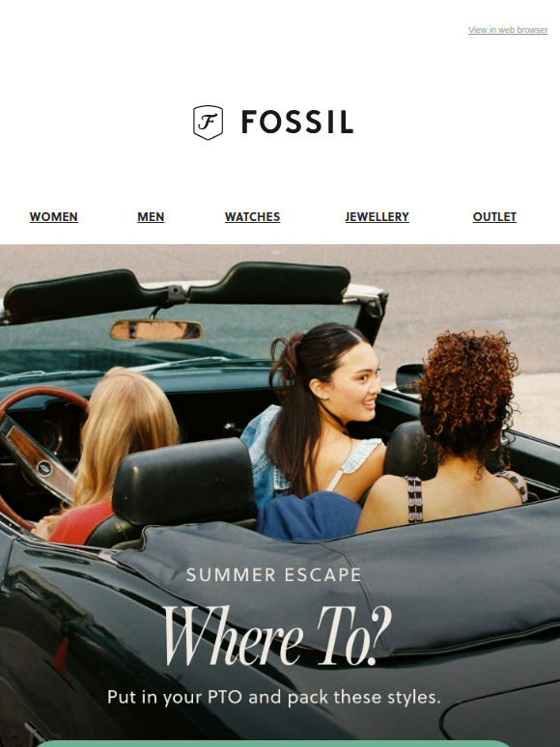Open the View in web browser link

point(508,30)
